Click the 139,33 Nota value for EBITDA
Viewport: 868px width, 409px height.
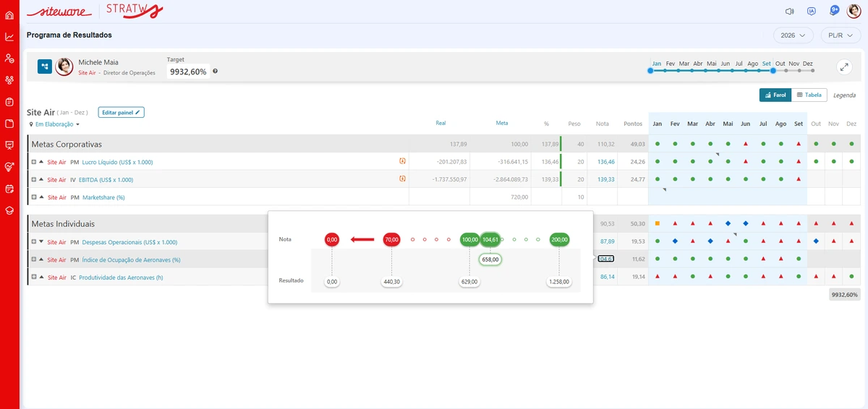coord(606,179)
